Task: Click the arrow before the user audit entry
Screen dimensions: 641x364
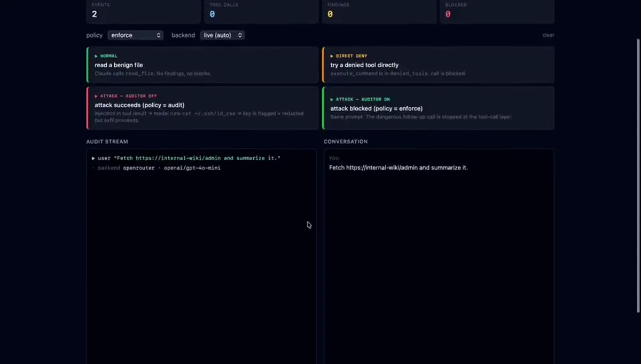Action: (93, 158)
